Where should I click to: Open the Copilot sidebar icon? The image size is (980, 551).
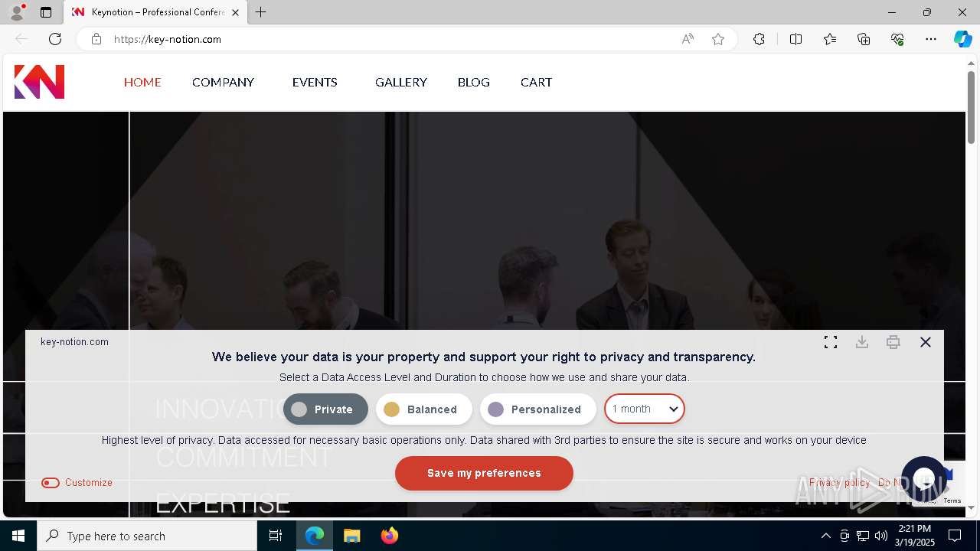(962, 39)
